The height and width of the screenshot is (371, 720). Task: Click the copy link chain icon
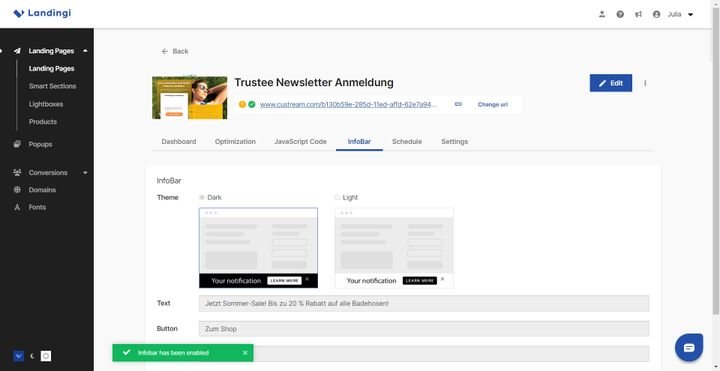[458, 104]
